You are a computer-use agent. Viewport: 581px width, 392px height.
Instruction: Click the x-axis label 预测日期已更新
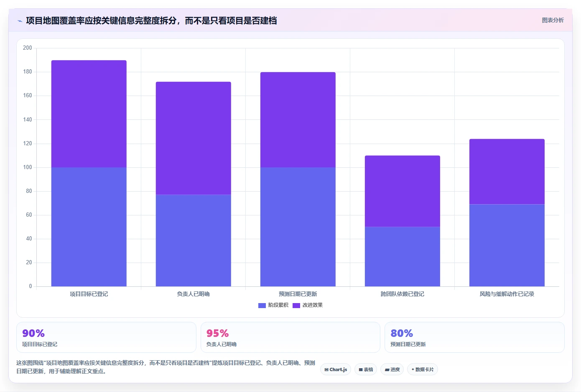[298, 294]
